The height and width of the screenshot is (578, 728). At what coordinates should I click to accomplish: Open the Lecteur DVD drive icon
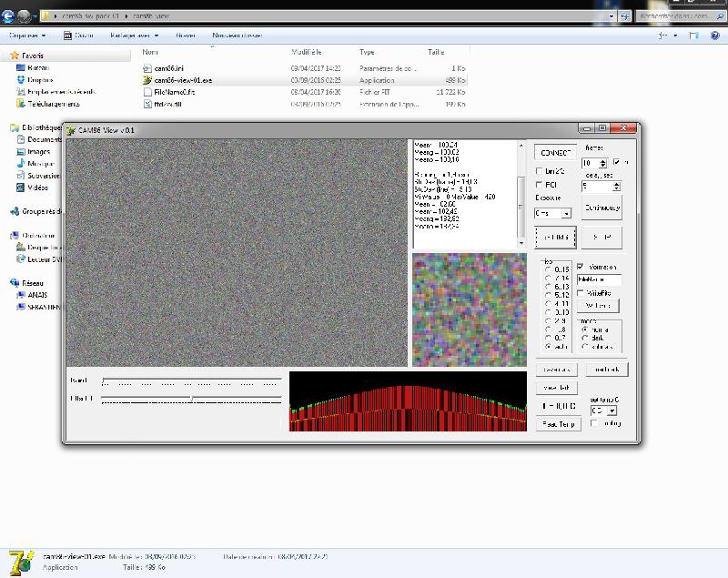(x=20, y=259)
